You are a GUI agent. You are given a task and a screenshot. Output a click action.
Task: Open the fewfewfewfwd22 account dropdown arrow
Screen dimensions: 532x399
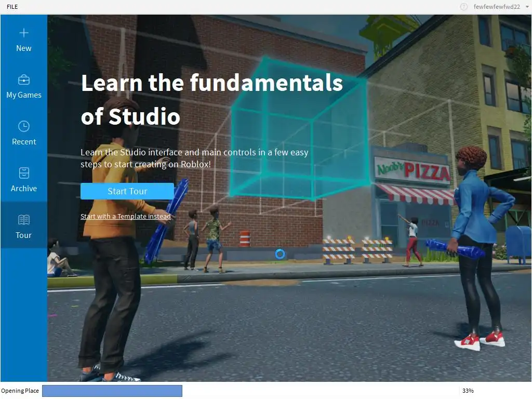(527, 7)
